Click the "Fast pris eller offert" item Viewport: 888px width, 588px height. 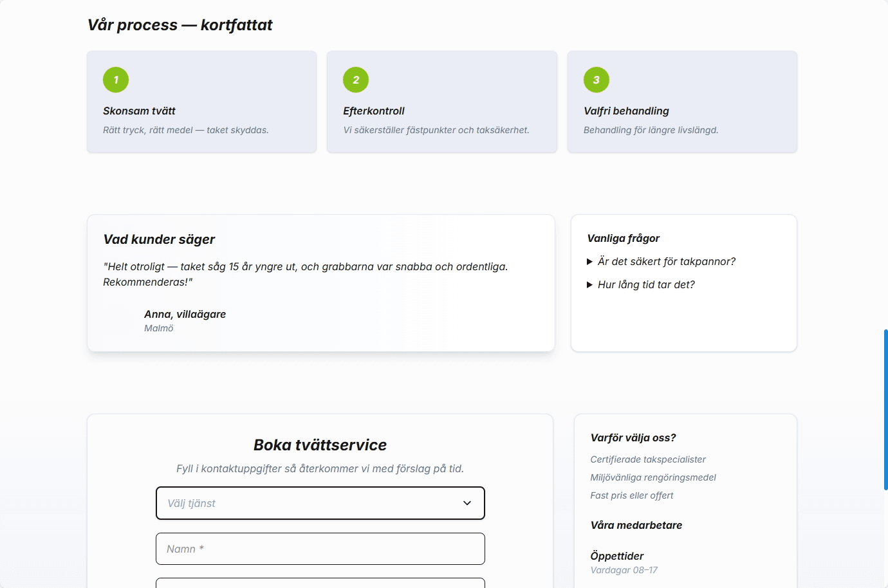pyautogui.click(x=632, y=495)
